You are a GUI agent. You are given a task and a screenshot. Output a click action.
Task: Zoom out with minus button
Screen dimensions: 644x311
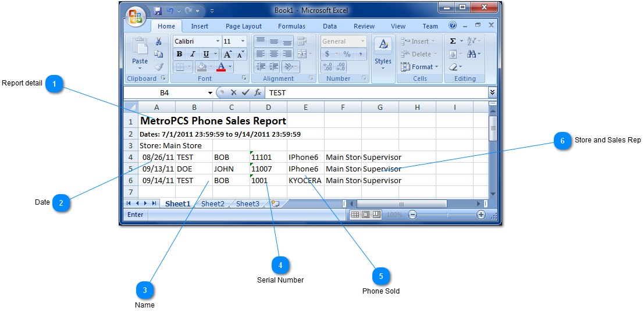pyautogui.click(x=413, y=215)
